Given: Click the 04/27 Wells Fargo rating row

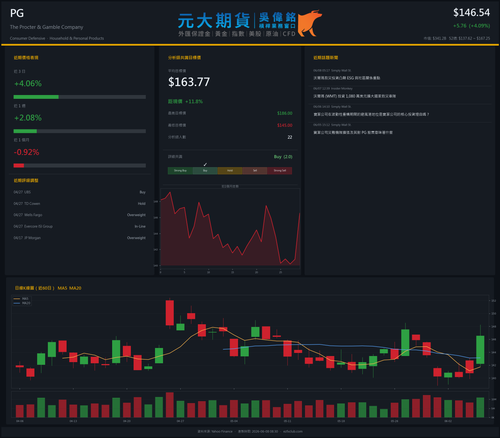Looking at the screenshot, I should pyautogui.click(x=80, y=215).
